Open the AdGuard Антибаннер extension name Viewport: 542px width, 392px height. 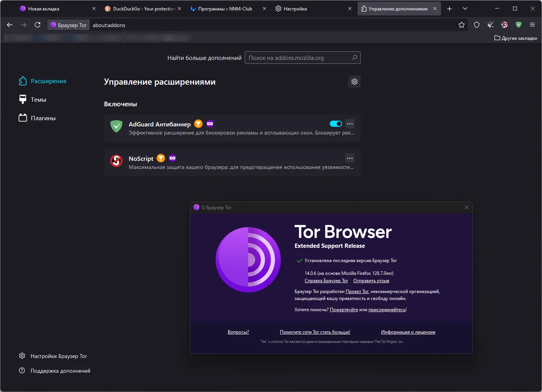point(160,124)
